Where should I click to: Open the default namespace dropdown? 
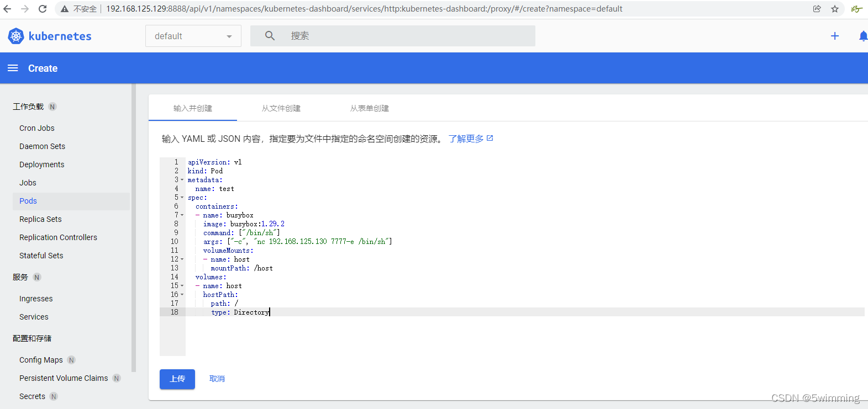[x=193, y=36]
